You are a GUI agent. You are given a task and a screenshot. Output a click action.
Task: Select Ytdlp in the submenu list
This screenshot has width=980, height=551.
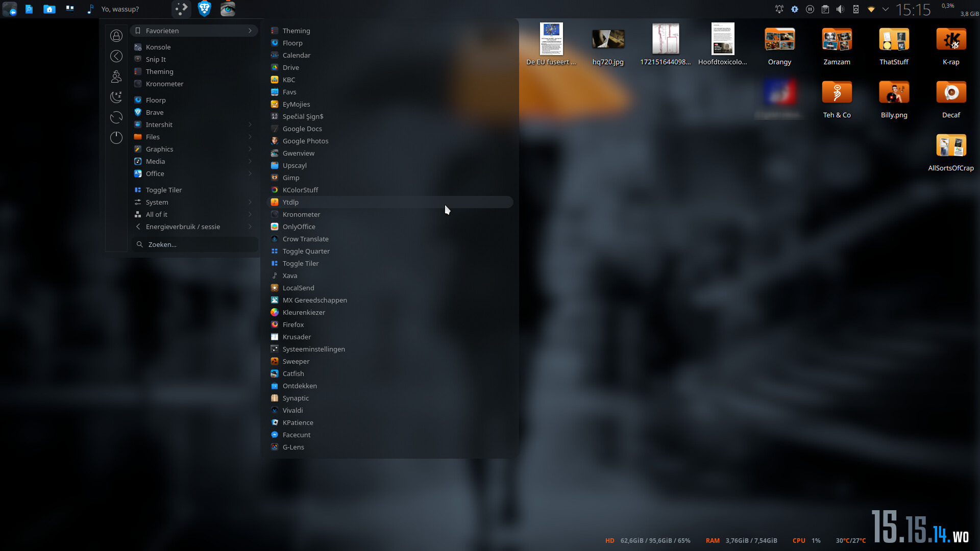tap(290, 202)
